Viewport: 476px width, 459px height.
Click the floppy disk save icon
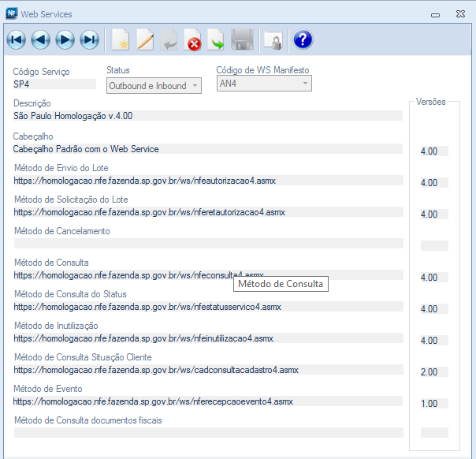click(x=241, y=39)
